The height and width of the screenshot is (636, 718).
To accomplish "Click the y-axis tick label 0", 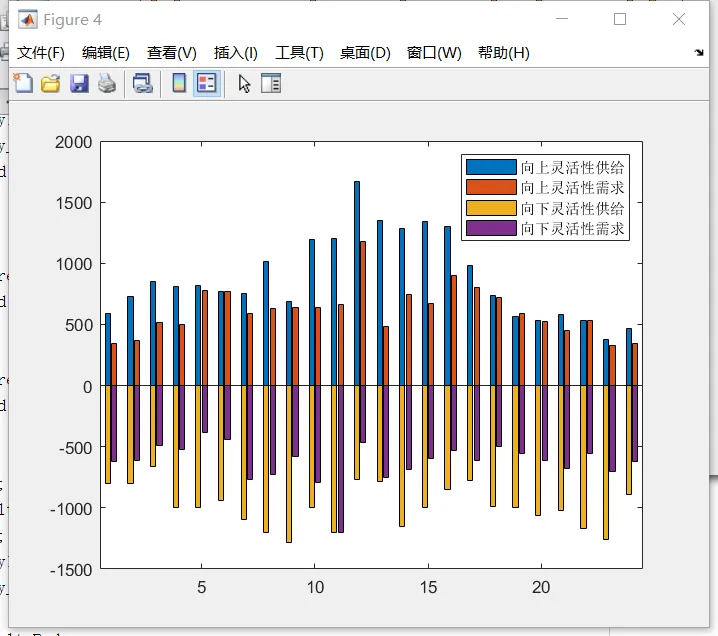I will click(87, 387).
